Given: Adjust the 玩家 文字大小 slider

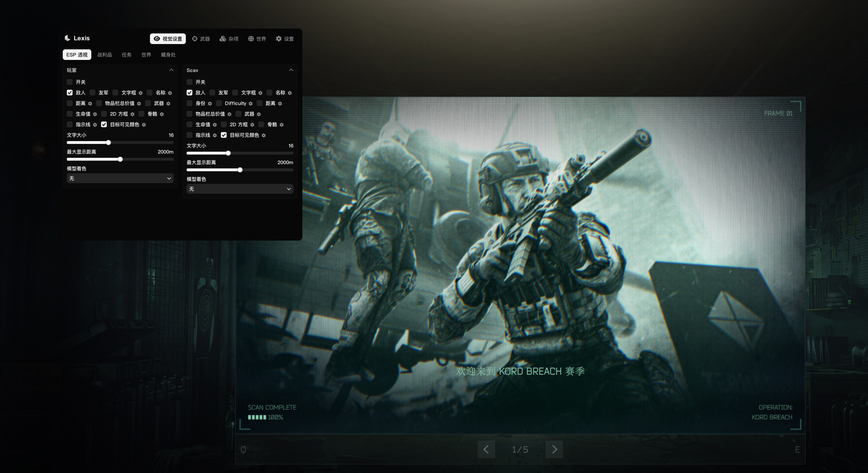Looking at the screenshot, I should 120,143.
